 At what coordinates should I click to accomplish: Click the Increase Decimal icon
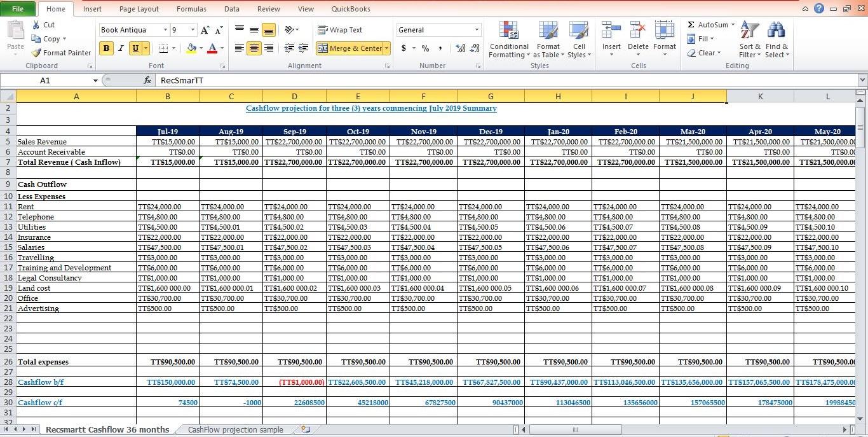click(x=460, y=47)
